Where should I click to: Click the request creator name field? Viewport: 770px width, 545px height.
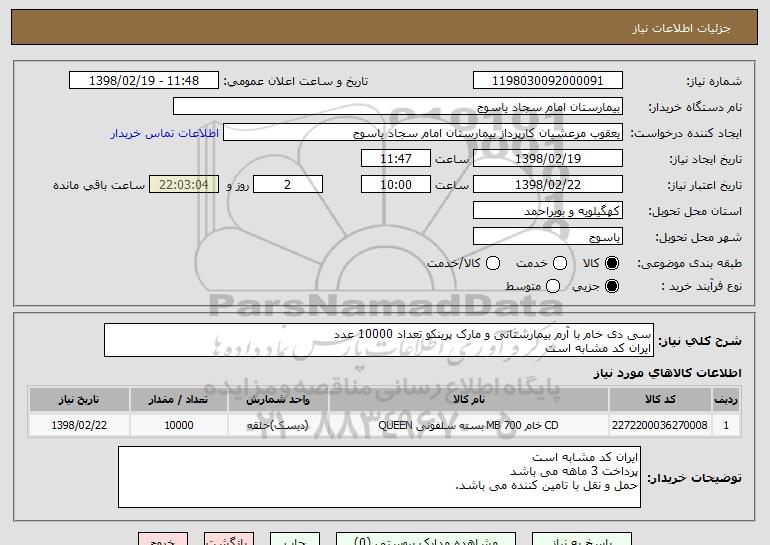point(423,133)
